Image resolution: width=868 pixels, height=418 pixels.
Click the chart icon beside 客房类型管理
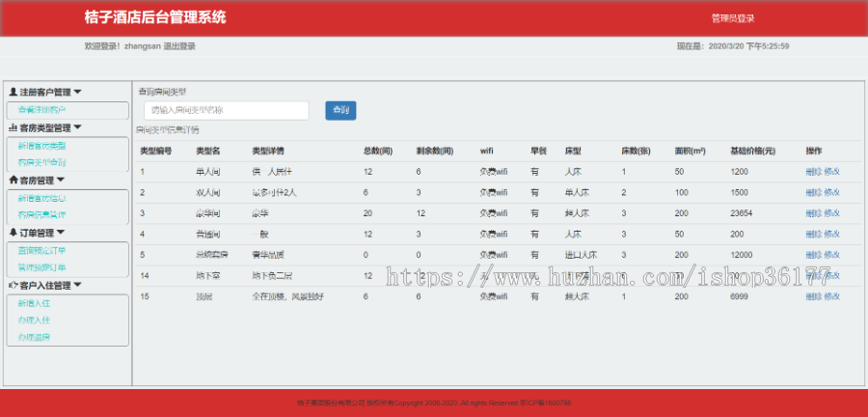click(x=14, y=128)
